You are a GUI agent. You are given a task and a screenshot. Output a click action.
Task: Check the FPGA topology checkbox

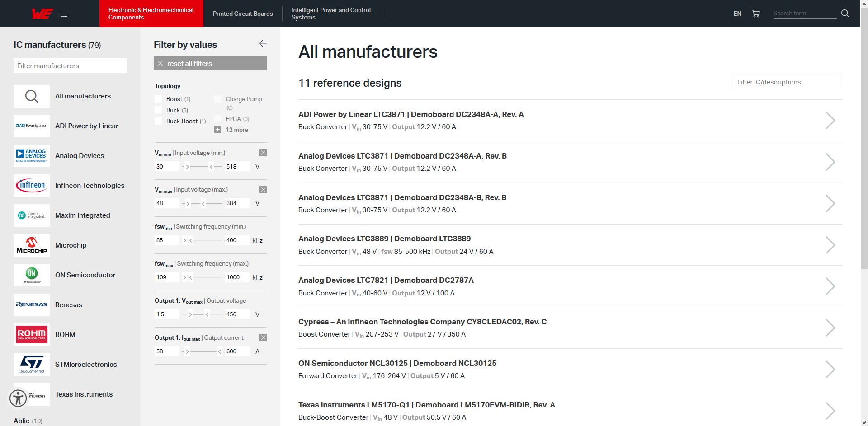tap(217, 118)
